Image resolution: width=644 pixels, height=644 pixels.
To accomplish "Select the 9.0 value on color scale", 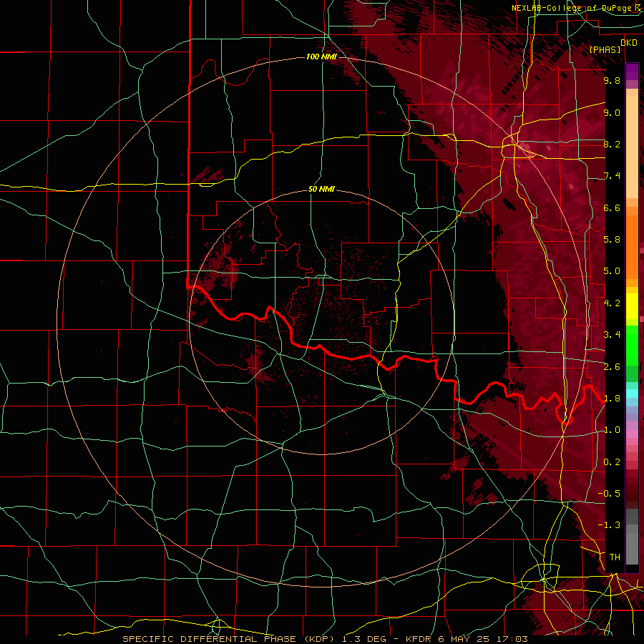I will [612, 113].
